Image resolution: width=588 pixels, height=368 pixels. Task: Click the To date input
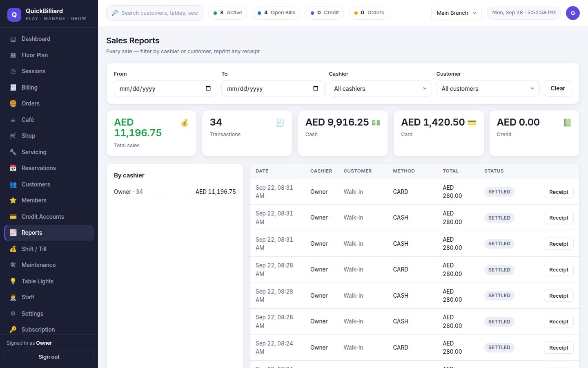pyautogui.click(x=273, y=88)
